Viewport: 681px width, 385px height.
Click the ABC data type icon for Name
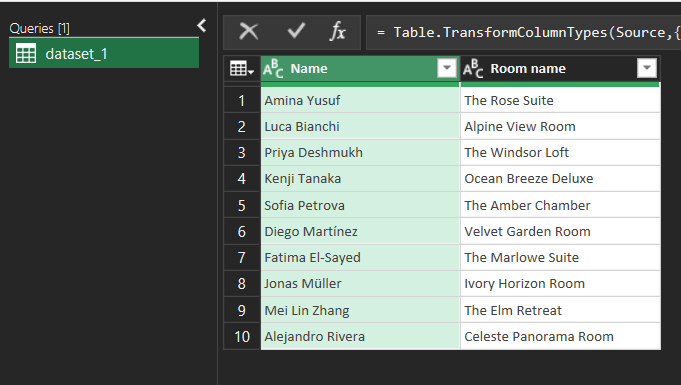[273, 69]
